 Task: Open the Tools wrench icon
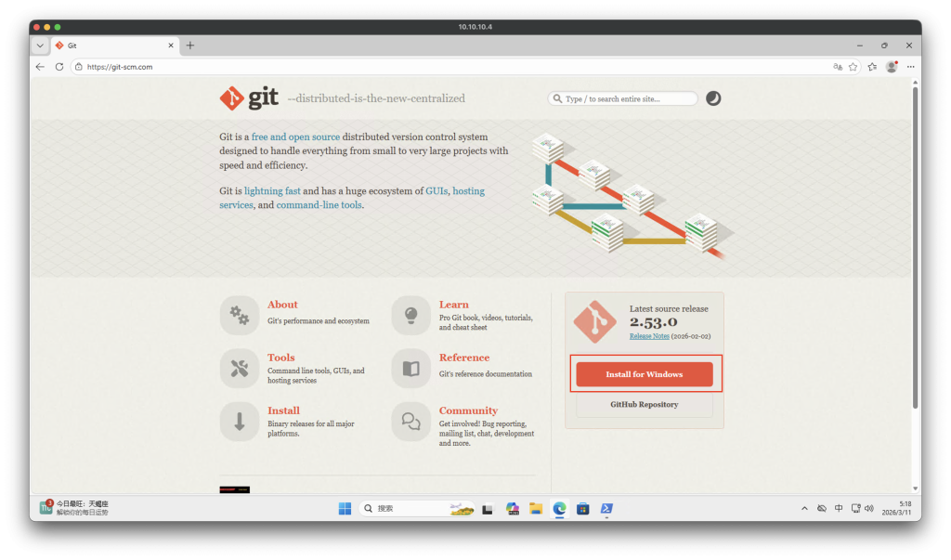click(x=239, y=368)
